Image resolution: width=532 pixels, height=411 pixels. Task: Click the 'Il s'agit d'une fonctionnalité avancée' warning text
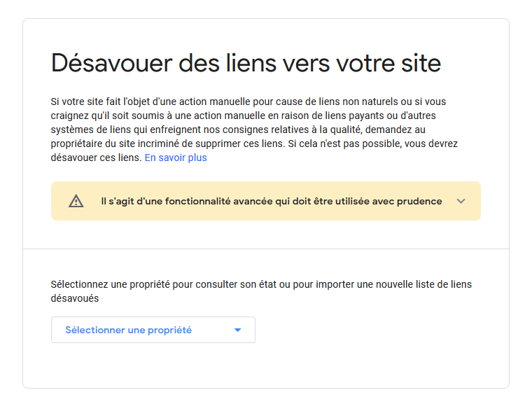tap(272, 201)
